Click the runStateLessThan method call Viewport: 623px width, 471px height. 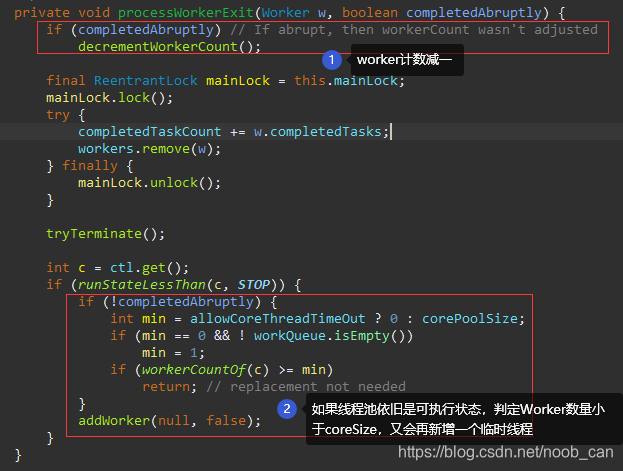pos(141,285)
